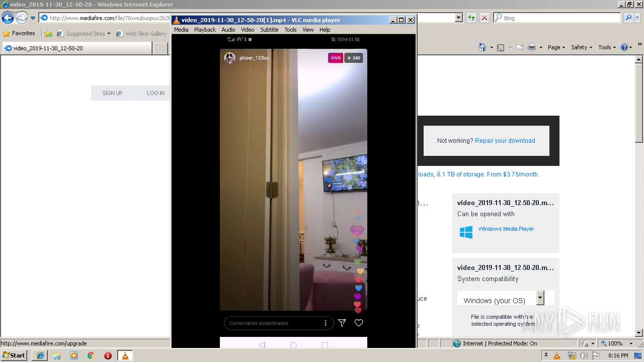Open the Favorites star button

click(x=19, y=33)
